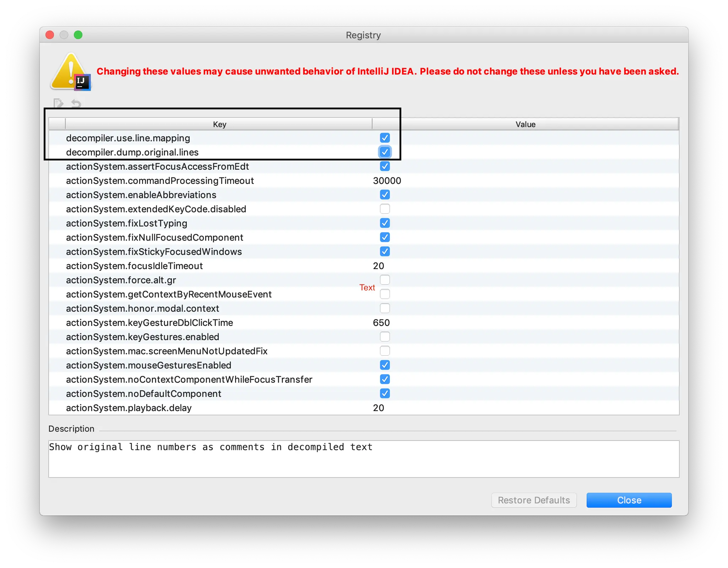Enable actionSystem.force.alt.gr checkbox
Image resolution: width=728 pixels, height=568 pixels.
point(385,280)
